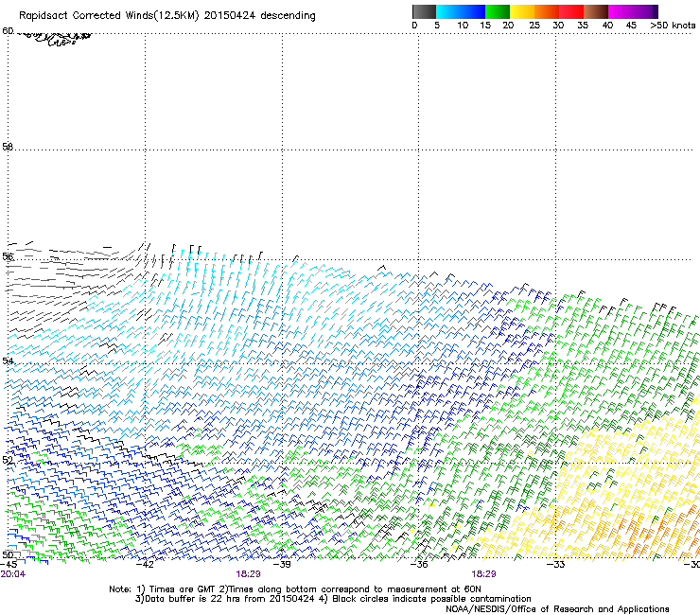Viewport: 700px width, 615px height.
Task: Click the blue 10-15 knots legend swatch
Action: [x=473, y=11]
